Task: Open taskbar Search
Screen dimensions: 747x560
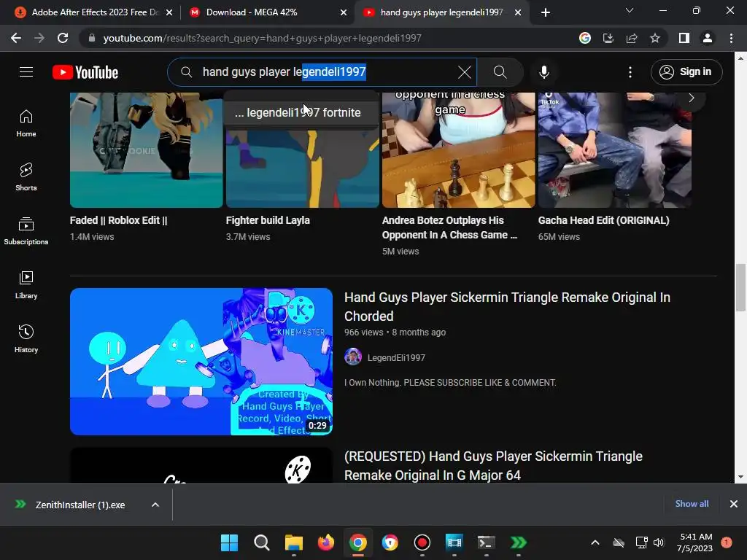Action: pyautogui.click(x=262, y=542)
